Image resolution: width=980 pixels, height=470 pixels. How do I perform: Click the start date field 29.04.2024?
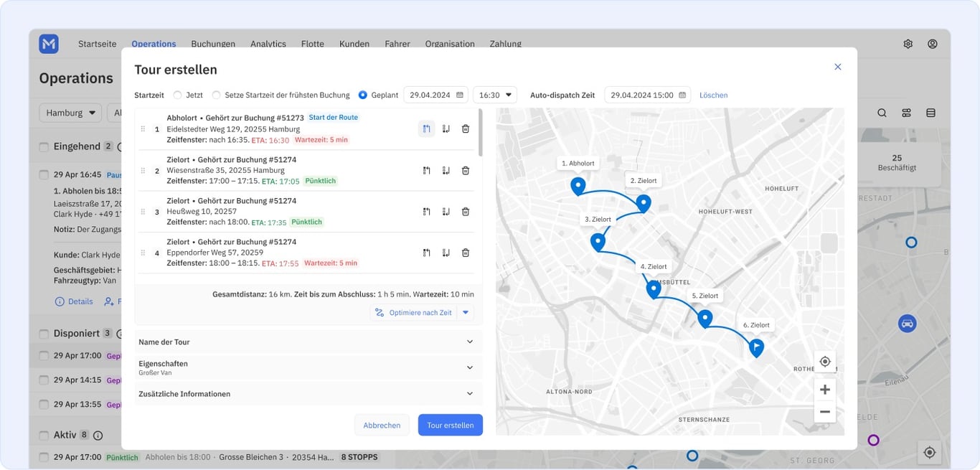click(435, 95)
